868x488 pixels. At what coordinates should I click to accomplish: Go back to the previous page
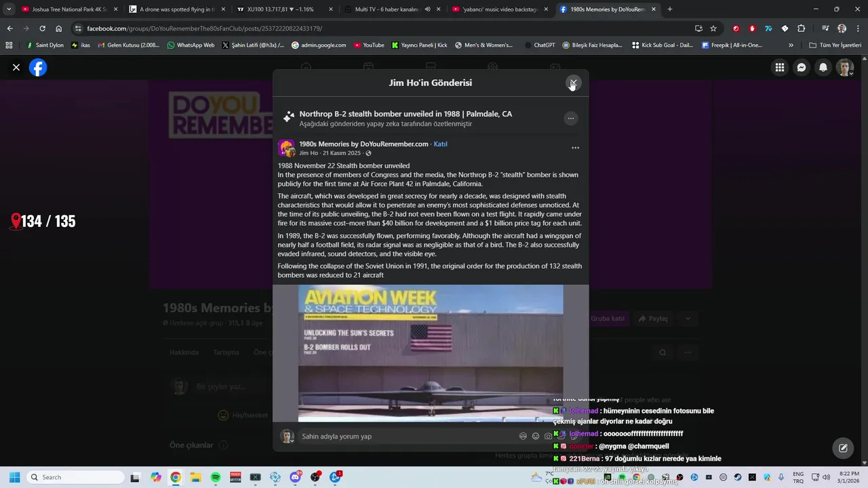[x=9, y=28]
